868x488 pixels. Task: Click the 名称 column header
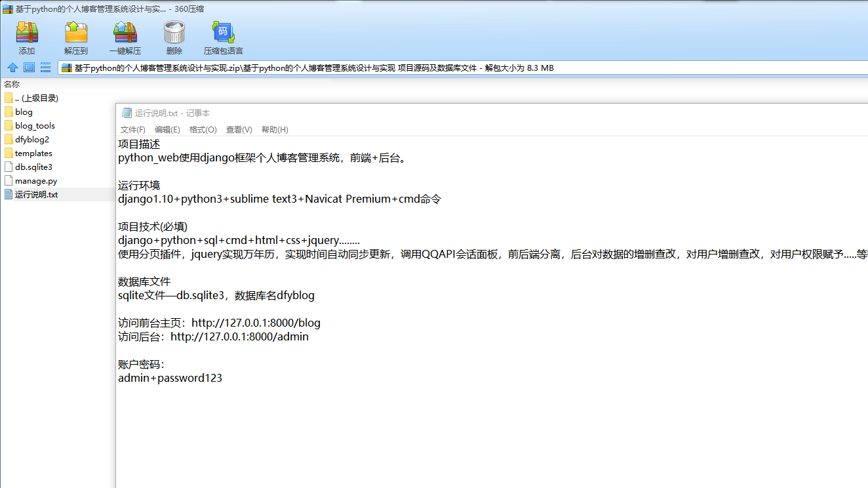click(x=12, y=84)
